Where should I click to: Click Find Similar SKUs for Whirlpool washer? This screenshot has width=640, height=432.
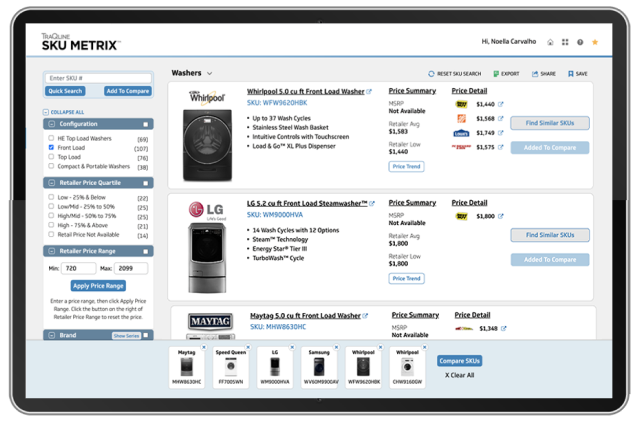pyautogui.click(x=550, y=123)
